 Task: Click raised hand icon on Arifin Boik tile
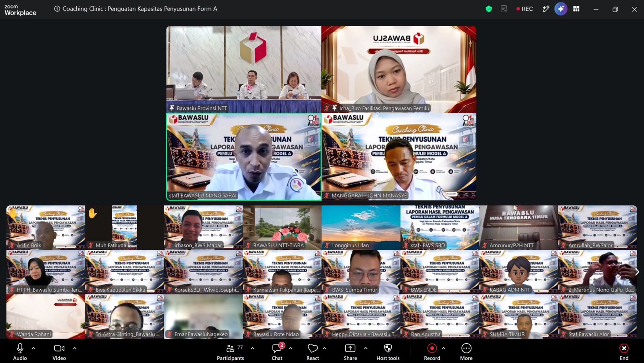coord(13,213)
